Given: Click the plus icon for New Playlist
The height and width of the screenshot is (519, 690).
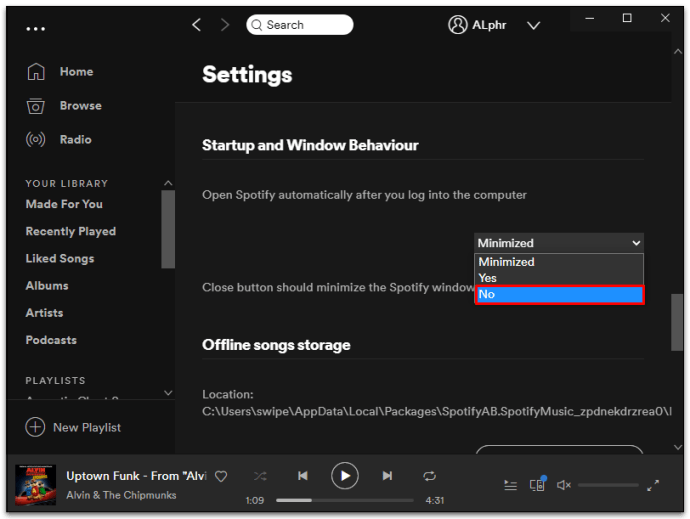Looking at the screenshot, I should tap(35, 427).
